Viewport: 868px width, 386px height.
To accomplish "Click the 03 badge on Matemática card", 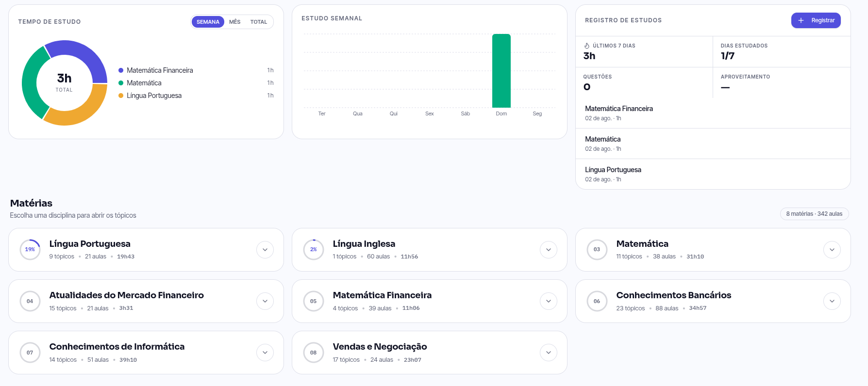I will click(597, 250).
